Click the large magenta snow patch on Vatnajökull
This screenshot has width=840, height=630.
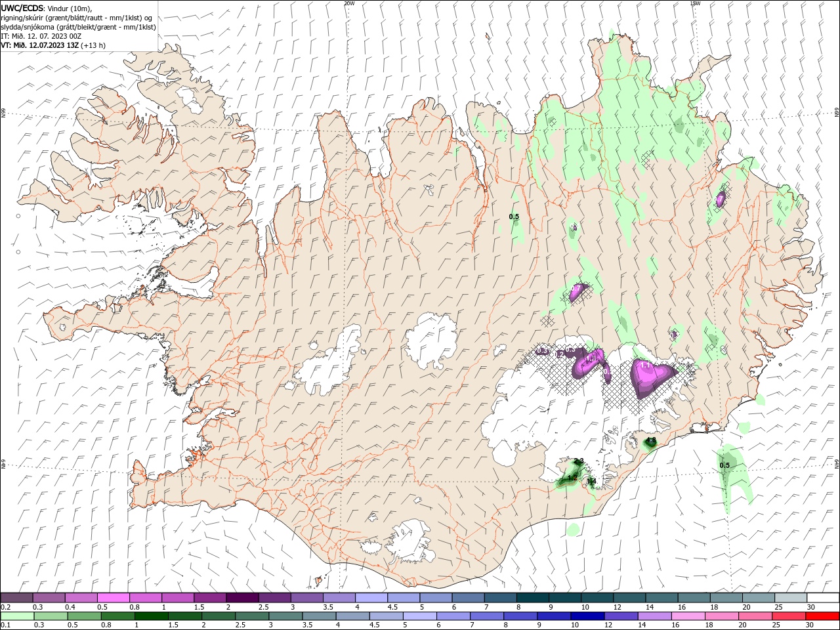(650, 377)
